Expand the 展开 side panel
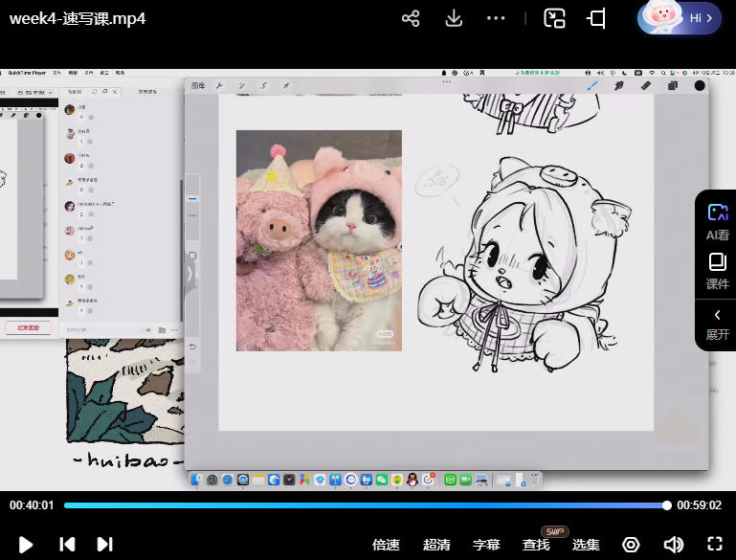 (x=717, y=324)
